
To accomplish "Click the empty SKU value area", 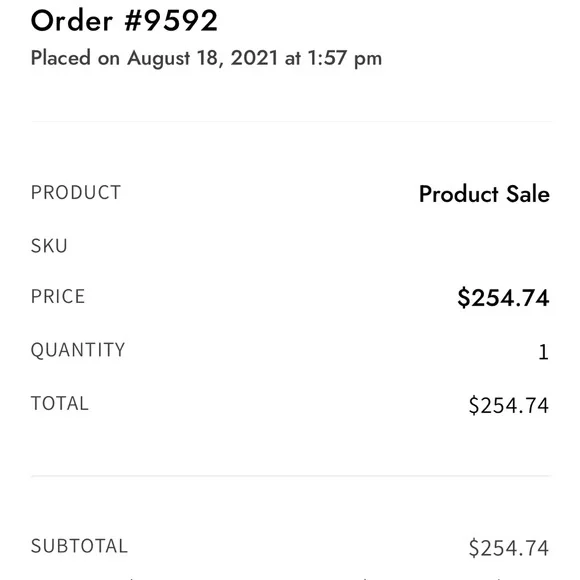I will [x=481, y=246].
